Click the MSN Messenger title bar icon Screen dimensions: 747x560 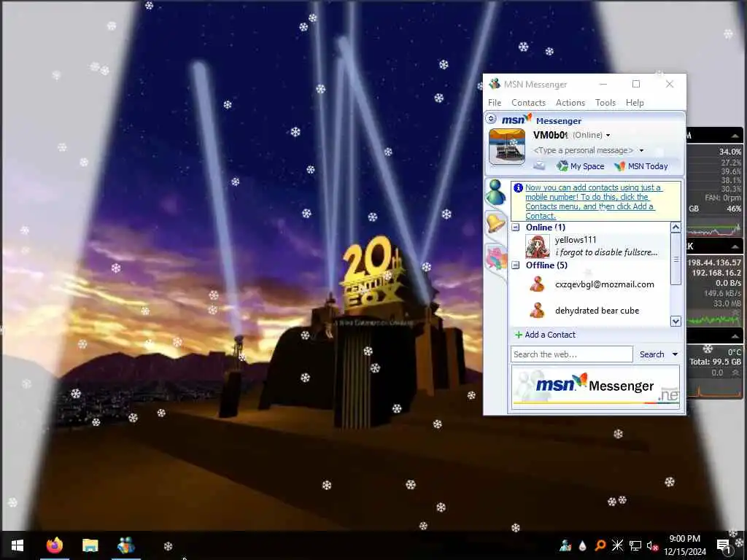coord(495,85)
